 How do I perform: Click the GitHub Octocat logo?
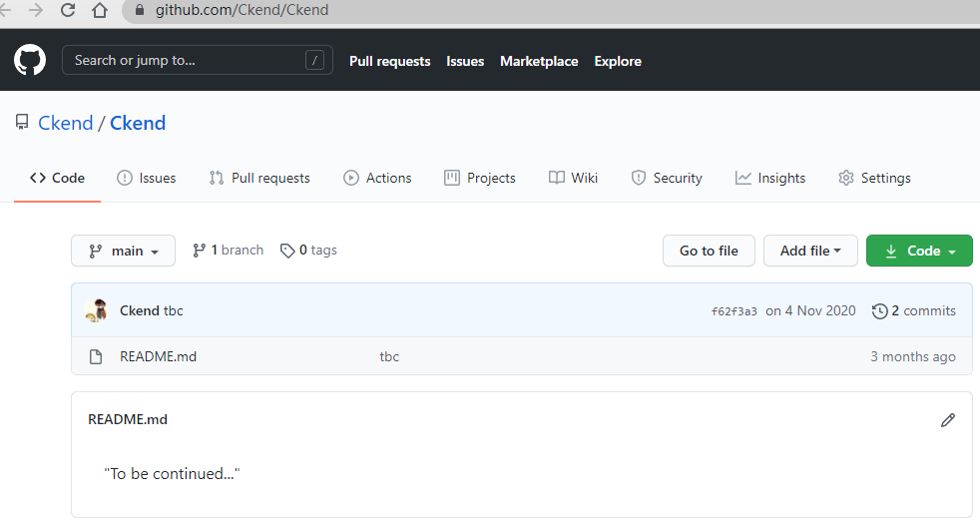click(x=30, y=60)
